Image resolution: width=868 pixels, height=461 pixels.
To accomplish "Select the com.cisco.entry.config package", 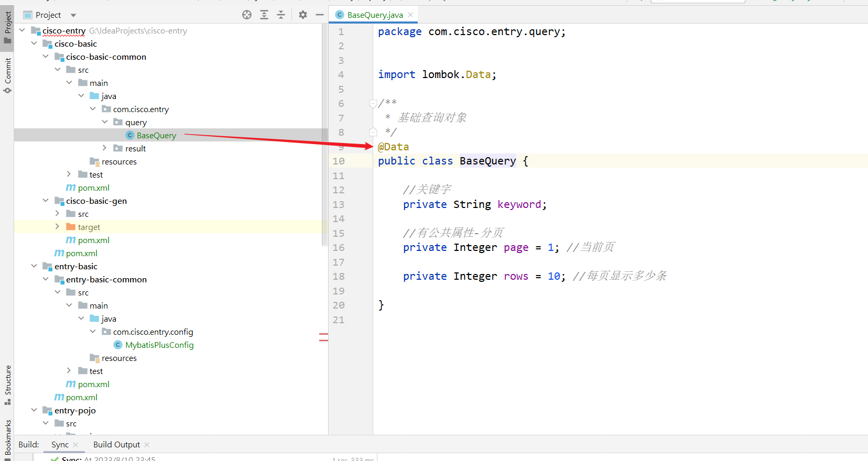I will coord(153,332).
